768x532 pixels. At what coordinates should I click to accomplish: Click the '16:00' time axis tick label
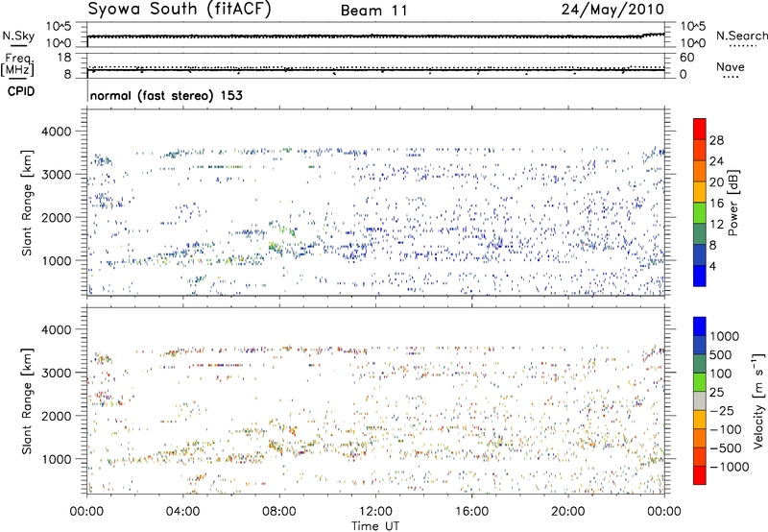coord(471,512)
